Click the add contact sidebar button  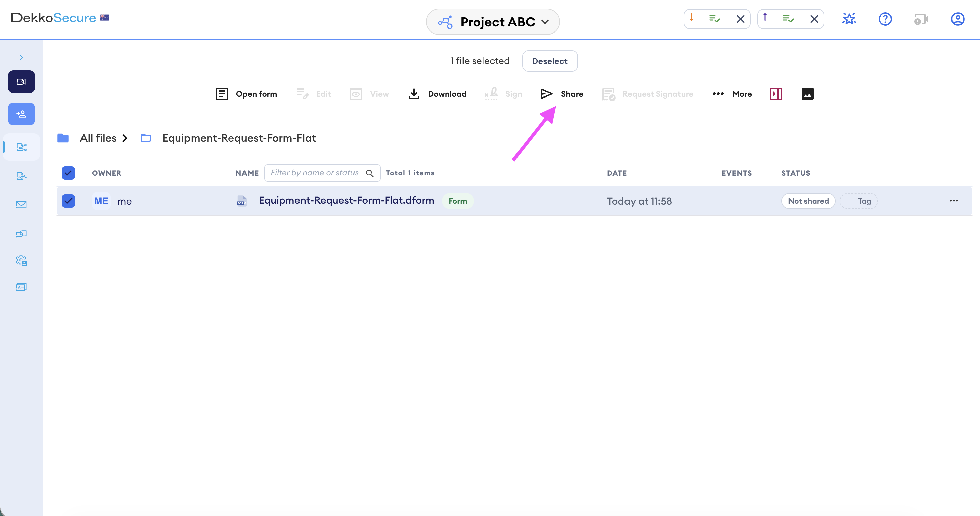coord(21,114)
